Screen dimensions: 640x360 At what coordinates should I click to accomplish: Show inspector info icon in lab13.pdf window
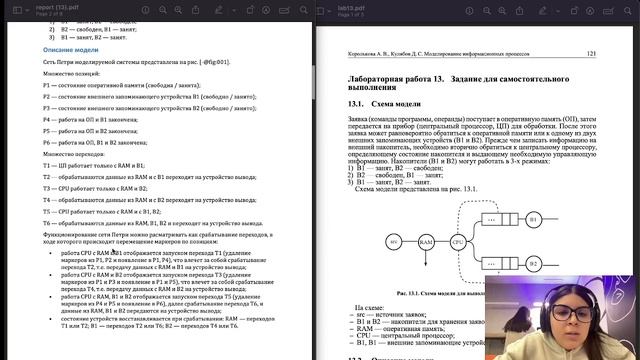(x=470, y=11)
